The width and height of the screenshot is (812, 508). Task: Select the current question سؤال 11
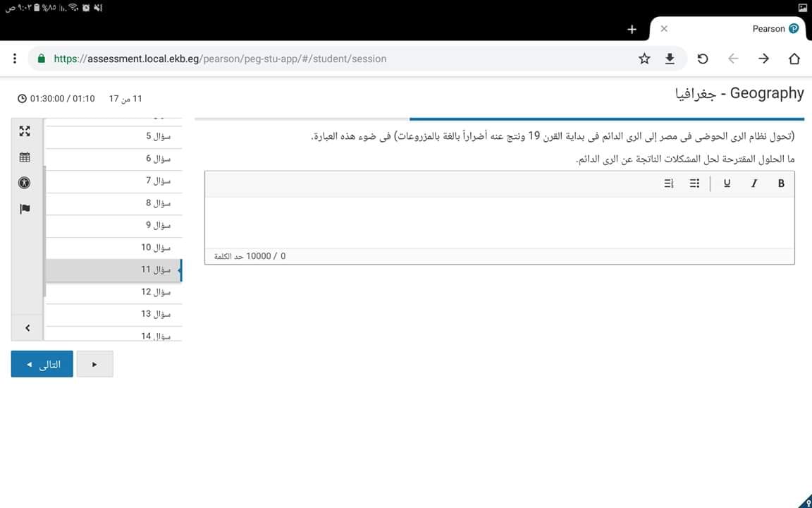point(114,271)
